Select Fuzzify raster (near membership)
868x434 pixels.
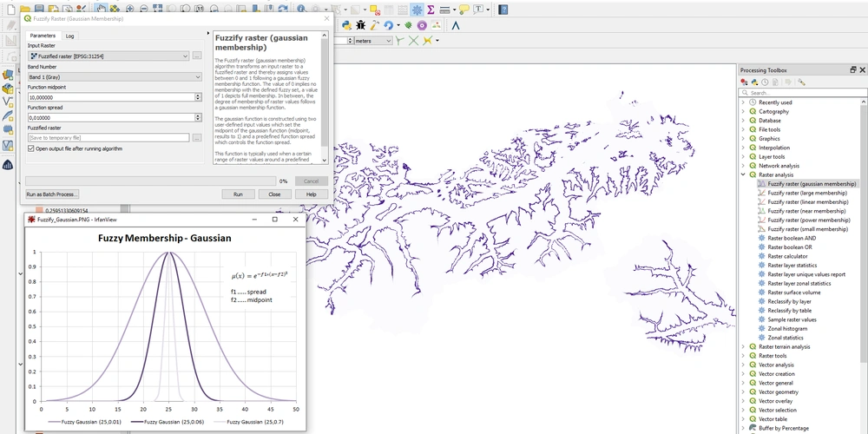pos(806,211)
